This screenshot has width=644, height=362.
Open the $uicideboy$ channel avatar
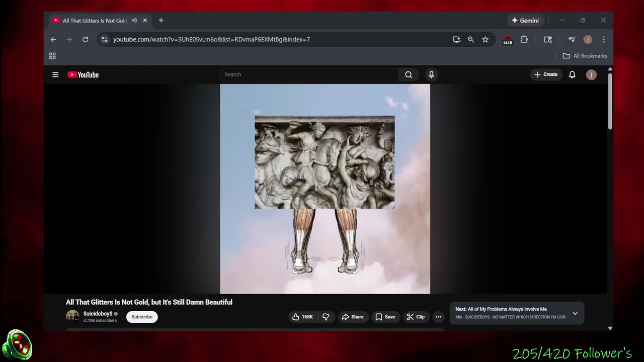(x=72, y=316)
